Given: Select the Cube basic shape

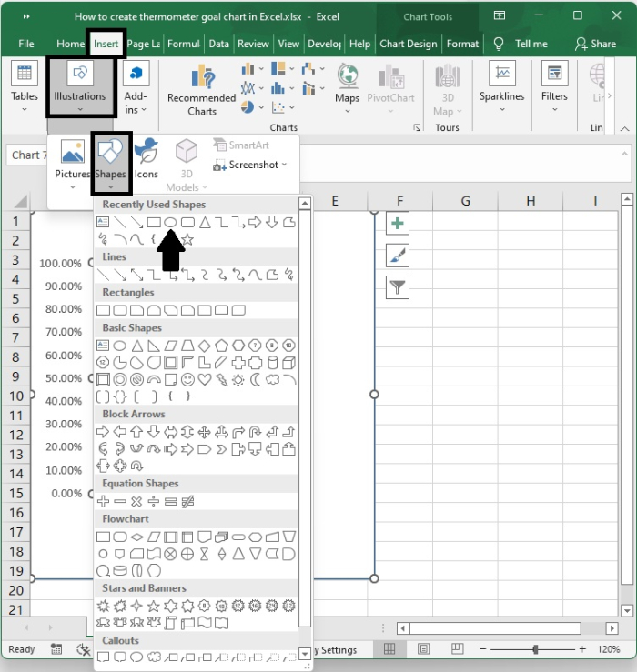Looking at the screenshot, I should pos(289,363).
